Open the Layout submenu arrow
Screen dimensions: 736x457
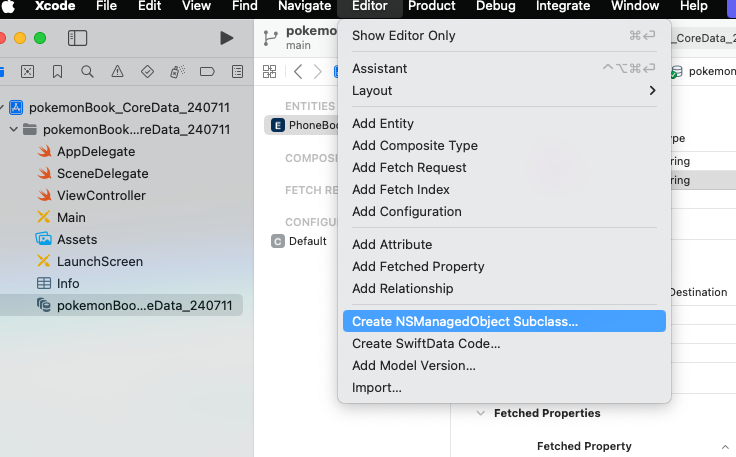click(652, 91)
